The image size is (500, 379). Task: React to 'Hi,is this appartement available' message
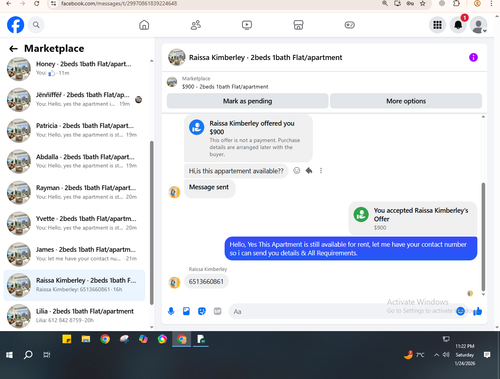tap(296, 171)
